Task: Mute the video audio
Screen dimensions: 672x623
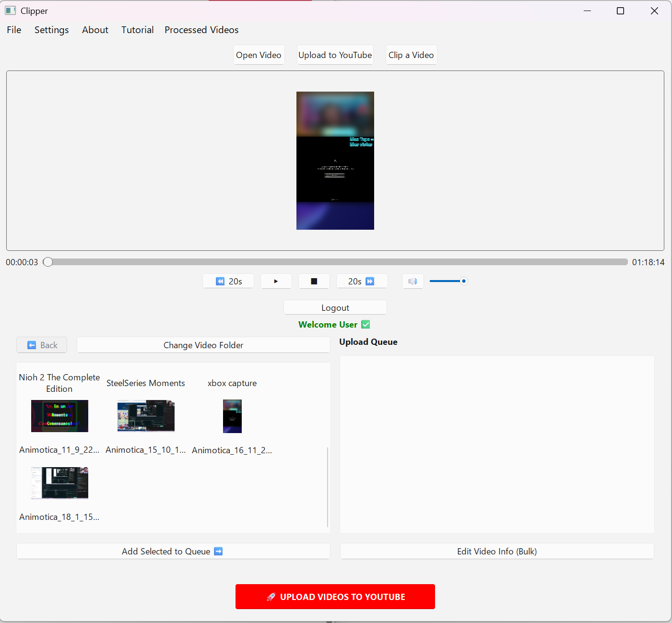Action: [x=413, y=281]
